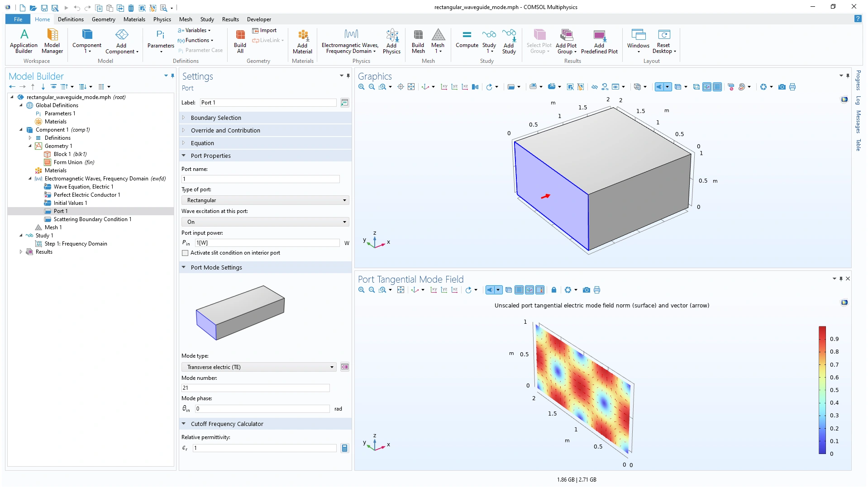Click the Mode number input field

click(x=255, y=388)
